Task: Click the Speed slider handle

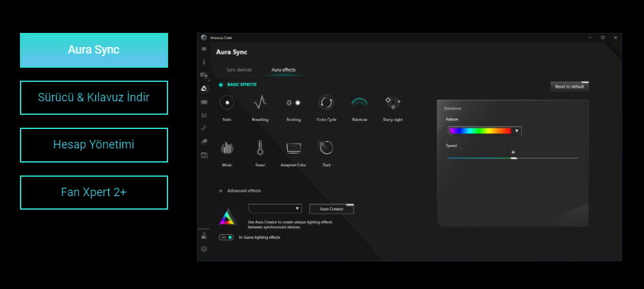Action: click(513, 158)
